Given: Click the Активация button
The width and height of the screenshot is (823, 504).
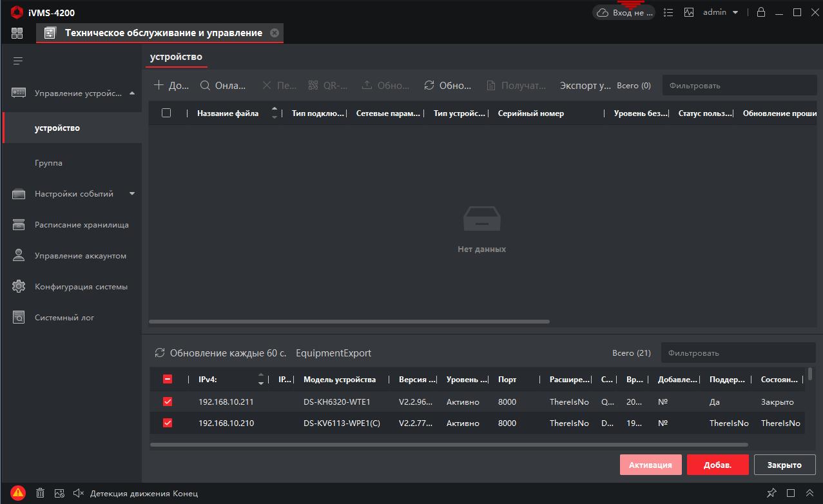Looking at the screenshot, I should pos(650,465).
